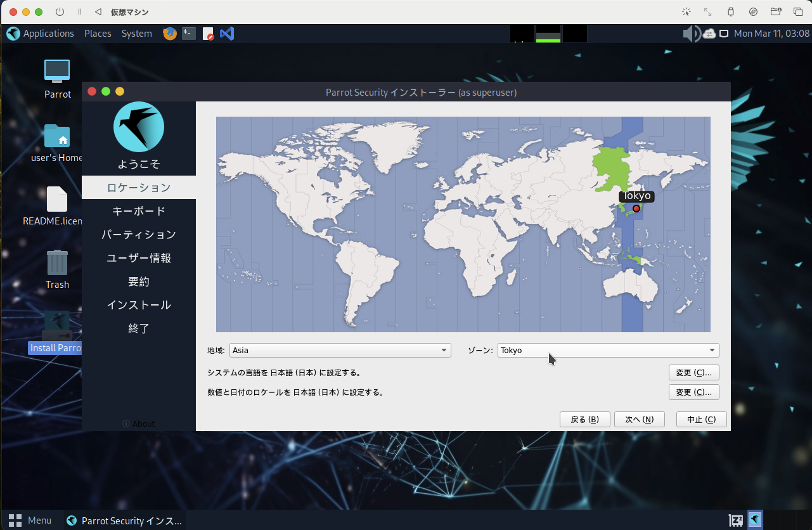Open the Menu button in the bottom panel

[x=30, y=520]
